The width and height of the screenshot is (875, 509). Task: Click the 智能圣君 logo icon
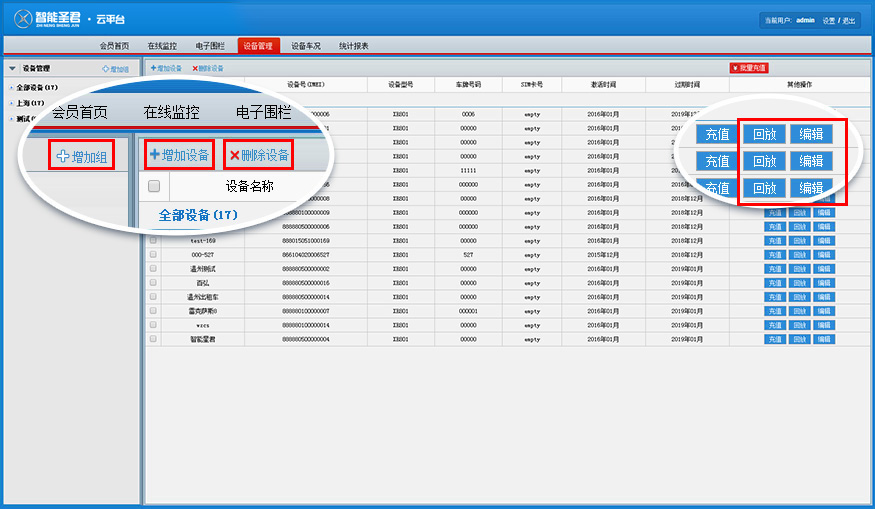coord(24,18)
